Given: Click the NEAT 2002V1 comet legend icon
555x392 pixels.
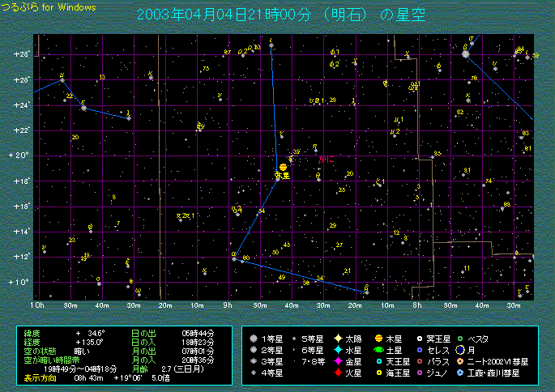Looking at the screenshot, I should pyautogui.click(x=459, y=361).
